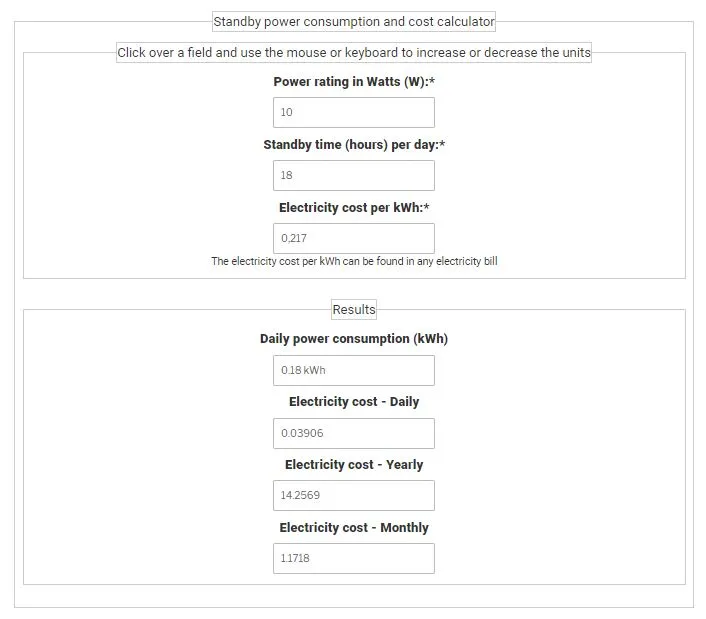
Task: Click the 'Click over a field' instruction legend
Action: [354, 53]
